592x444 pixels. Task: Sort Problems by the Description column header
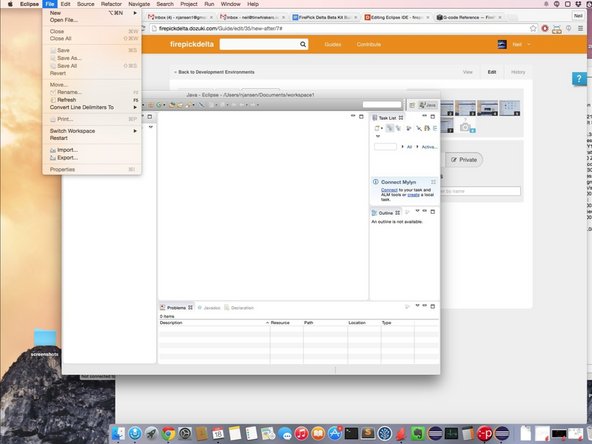[214, 323]
